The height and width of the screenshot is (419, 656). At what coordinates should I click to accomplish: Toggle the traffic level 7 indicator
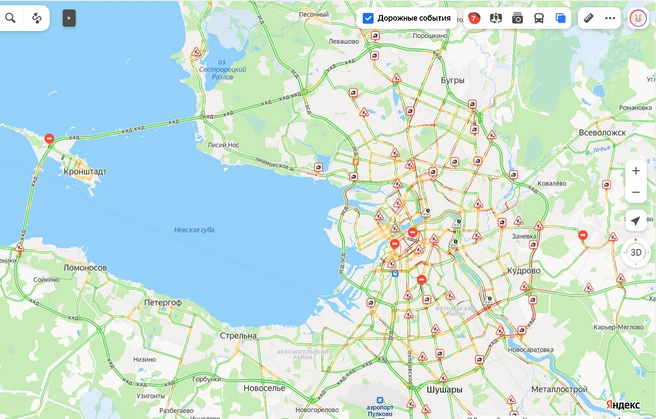point(474,18)
